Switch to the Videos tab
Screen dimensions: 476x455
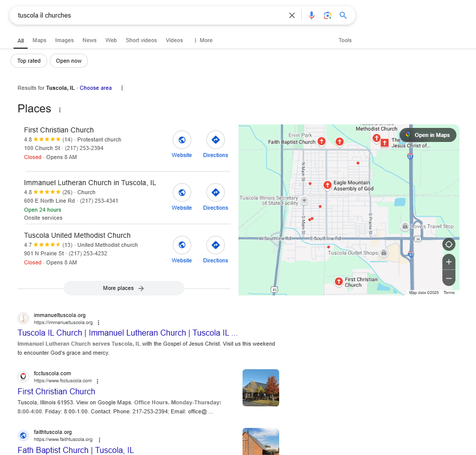coord(174,40)
